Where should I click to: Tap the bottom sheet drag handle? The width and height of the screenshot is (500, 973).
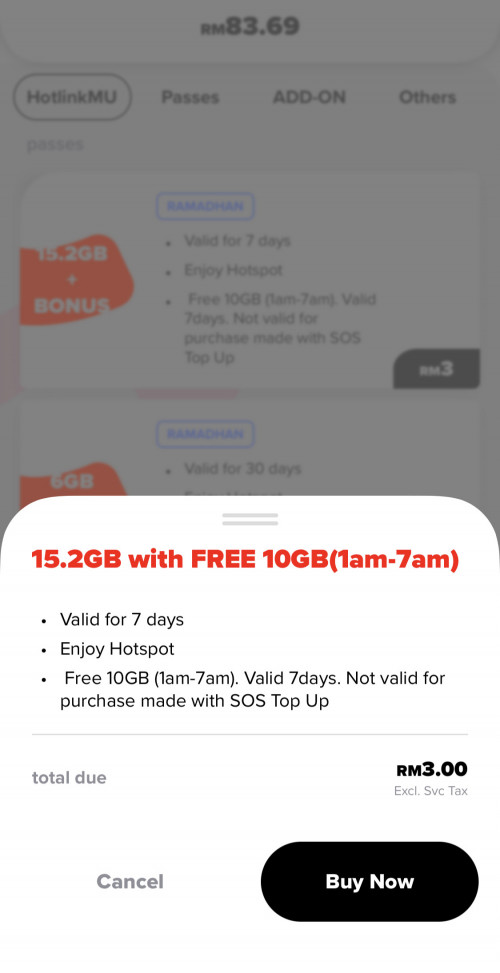(250, 519)
